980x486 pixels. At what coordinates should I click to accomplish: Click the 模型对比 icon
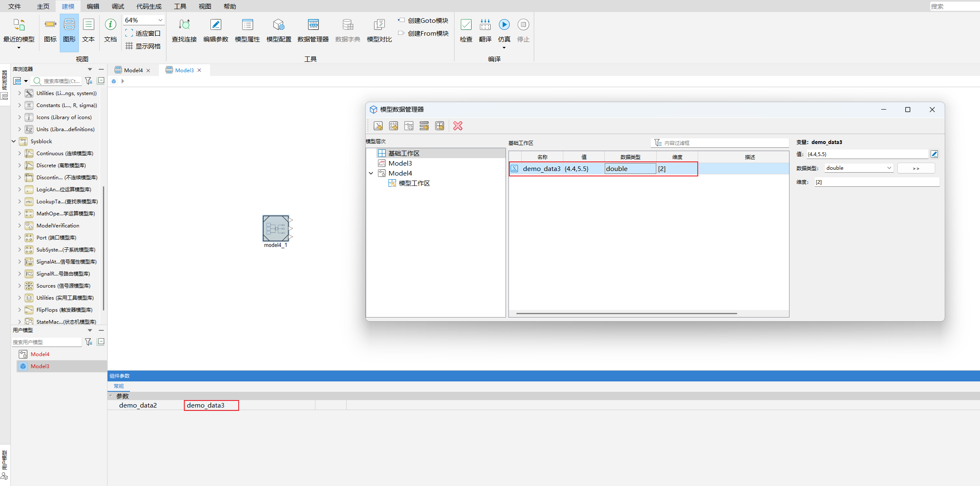pyautogui.click(x=379, y=25)
